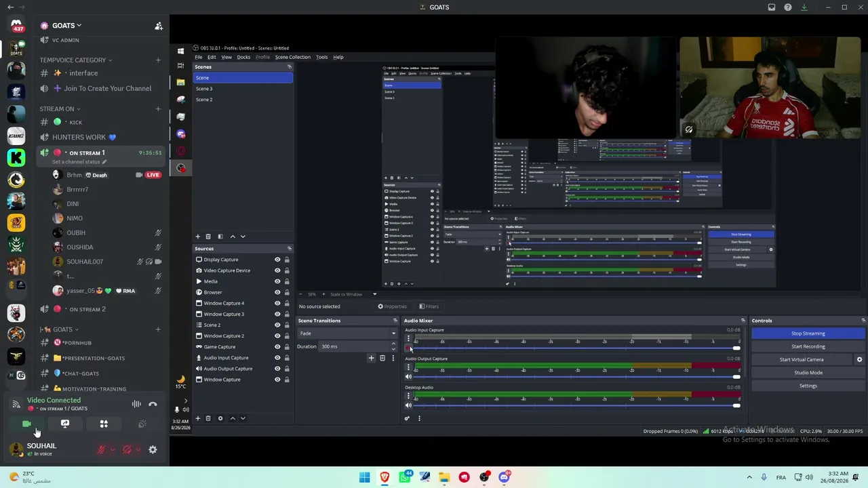
Task: Toggle lock on Window Capture 4 source
Action: [287, 303]
